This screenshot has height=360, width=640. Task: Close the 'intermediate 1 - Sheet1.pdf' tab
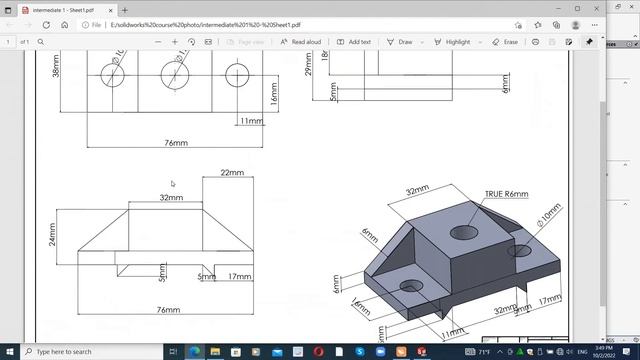point(110,10)
